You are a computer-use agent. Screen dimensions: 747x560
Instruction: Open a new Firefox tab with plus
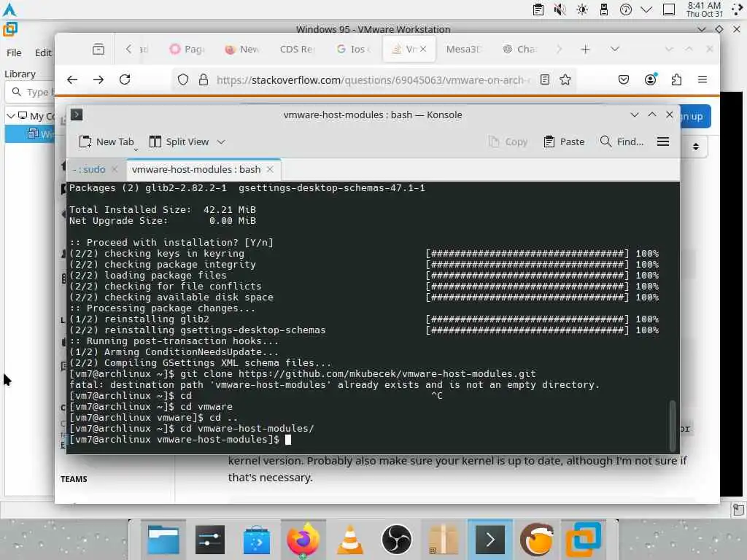(x=586, y=49)
